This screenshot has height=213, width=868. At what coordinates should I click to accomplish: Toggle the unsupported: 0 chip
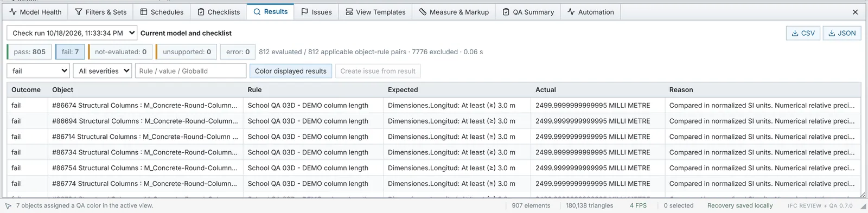187,52
